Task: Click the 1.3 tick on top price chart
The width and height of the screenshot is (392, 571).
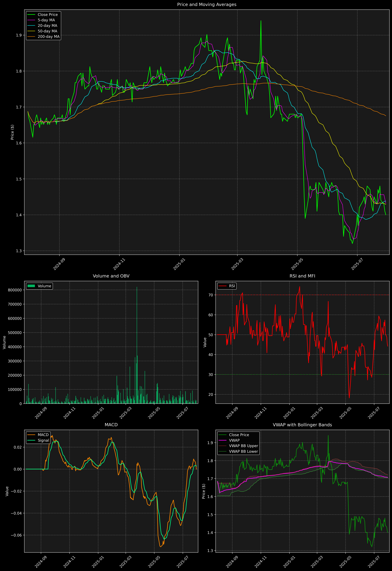Action: click(x=19, y=251)
